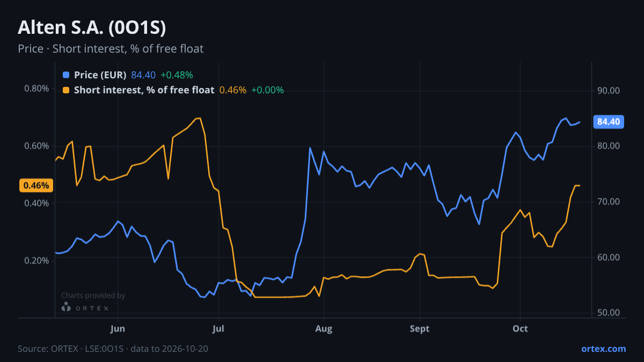The width and height of the screenshot is (644, 362).
Task: Click the 0.80% left axis label
Action: pyautogui.click(x=36, y=88)
